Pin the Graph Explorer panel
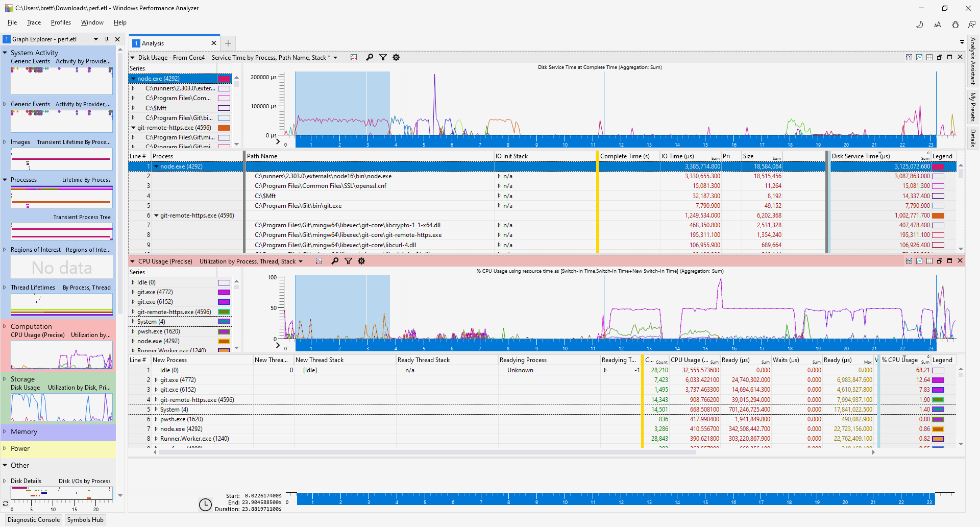This screenshot has width=980, height=527. click(107, 39)
